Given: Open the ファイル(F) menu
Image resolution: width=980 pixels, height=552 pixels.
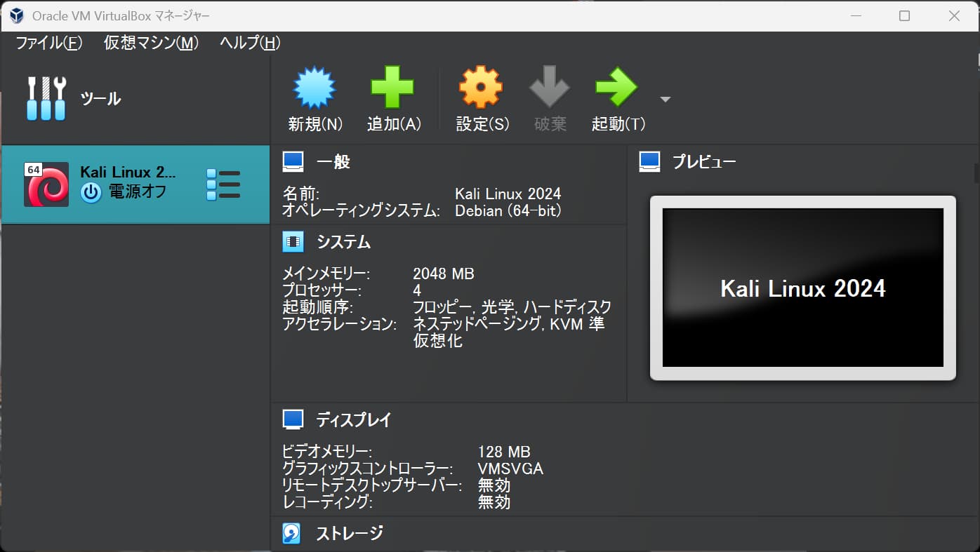Looking at the screenshot, I should 49,43.
